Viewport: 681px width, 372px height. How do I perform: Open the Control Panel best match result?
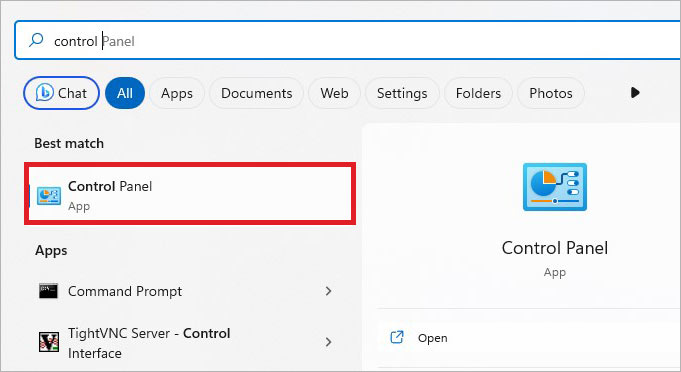point(190,194)
